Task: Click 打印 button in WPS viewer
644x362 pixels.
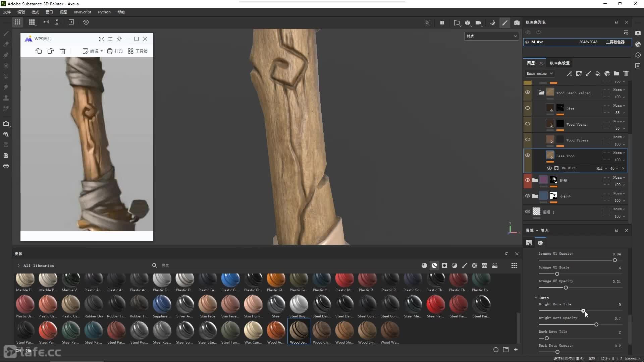Action: [x=115, y=51]
